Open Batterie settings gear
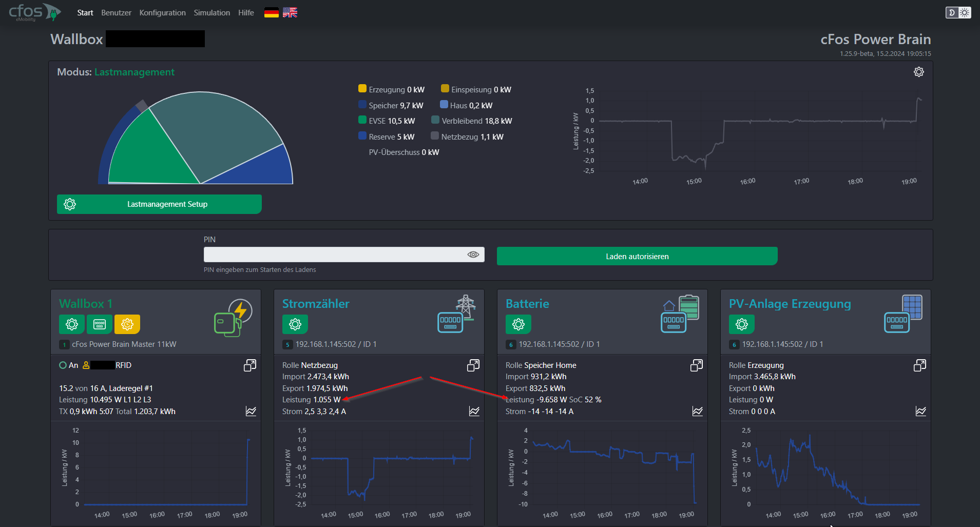 coord(518,324)
